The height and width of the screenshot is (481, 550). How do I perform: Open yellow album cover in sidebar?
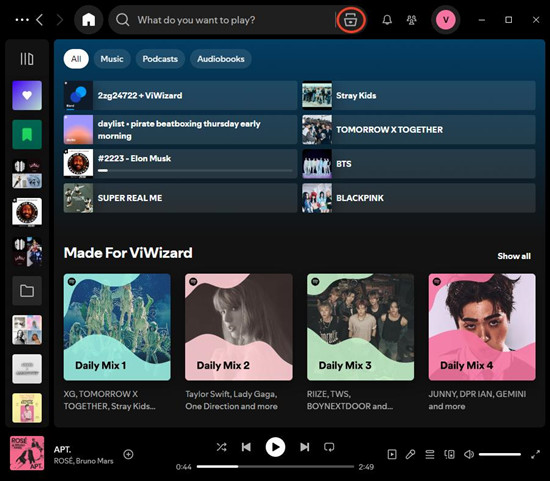(27, 408)
